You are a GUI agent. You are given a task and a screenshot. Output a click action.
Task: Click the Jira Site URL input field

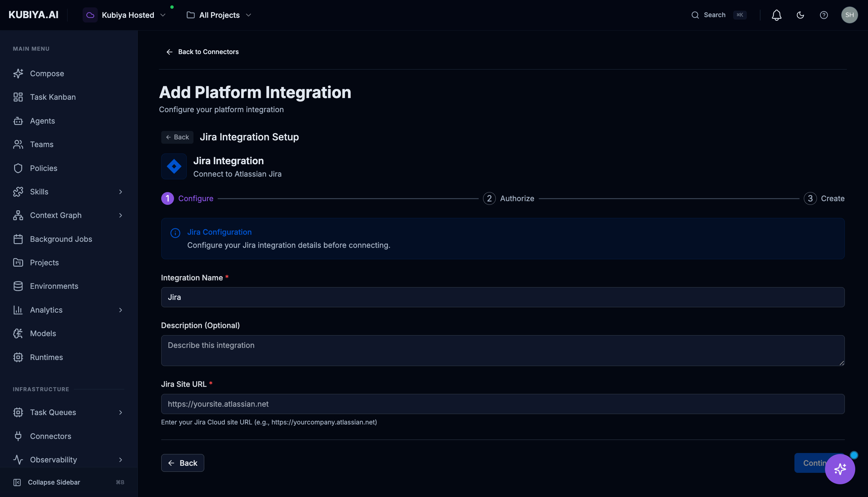click(502, 404)
